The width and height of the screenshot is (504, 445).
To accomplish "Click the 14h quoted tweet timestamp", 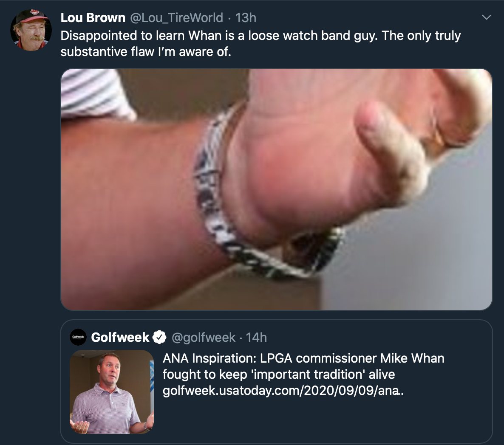I will [257, 338].
